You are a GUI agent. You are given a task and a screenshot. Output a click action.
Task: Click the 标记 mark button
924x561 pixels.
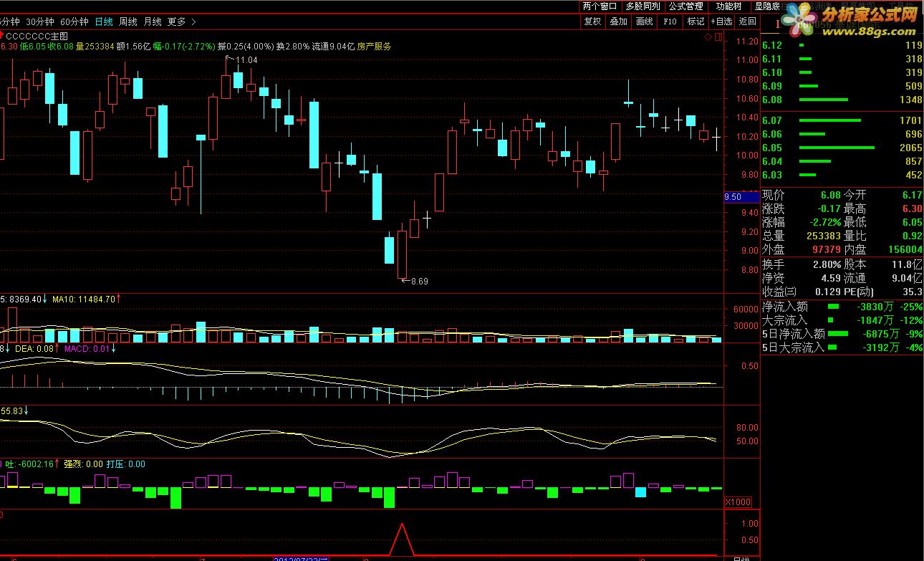pyautogui.click(x=696, y=21)
